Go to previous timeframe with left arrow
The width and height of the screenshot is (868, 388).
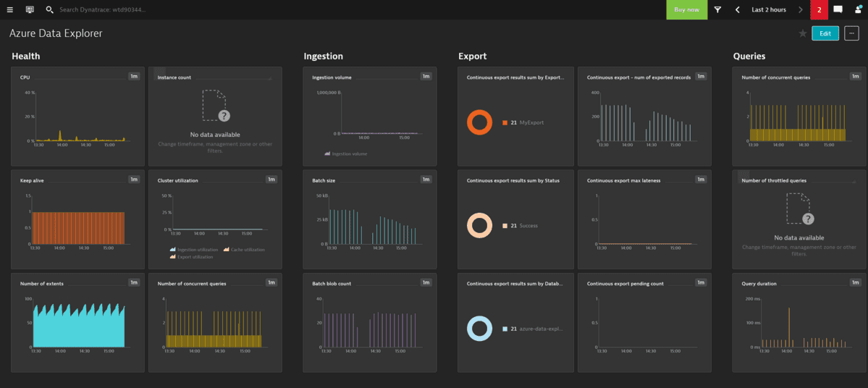click(738, 10)
